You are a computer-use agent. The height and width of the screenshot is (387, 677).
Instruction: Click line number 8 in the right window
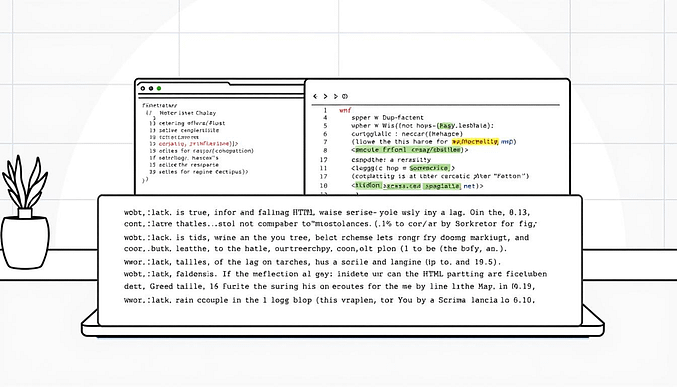(x=325, y=150)
